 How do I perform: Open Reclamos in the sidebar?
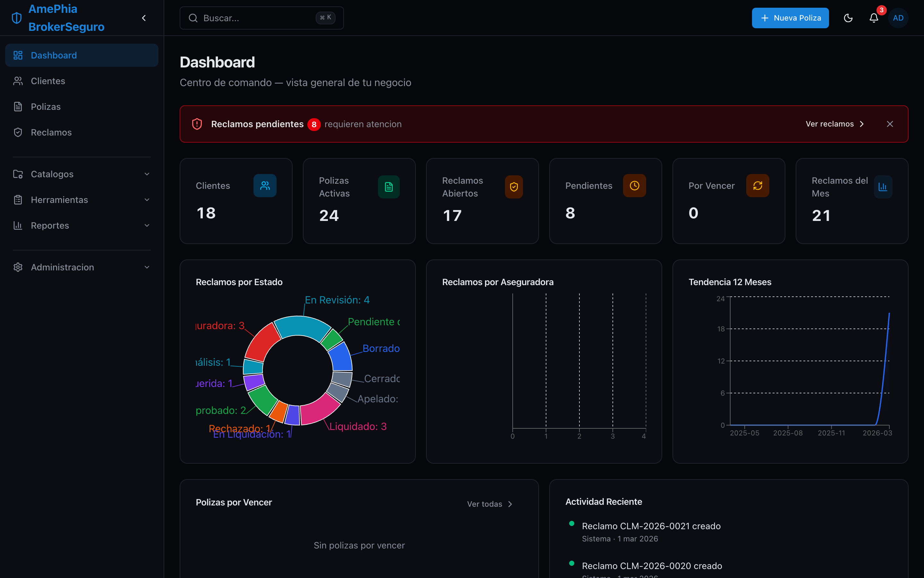pyautogui.click(x=82, y=132)
